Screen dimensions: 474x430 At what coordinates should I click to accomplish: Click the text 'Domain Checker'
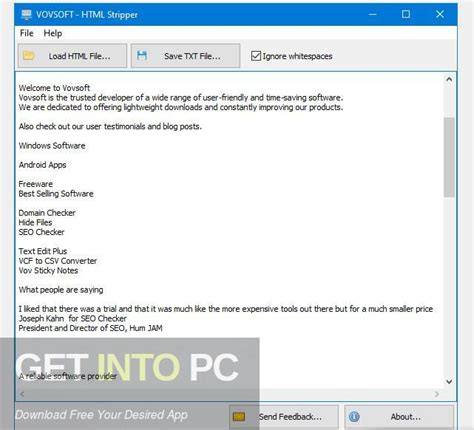click(x=47, y=213)
